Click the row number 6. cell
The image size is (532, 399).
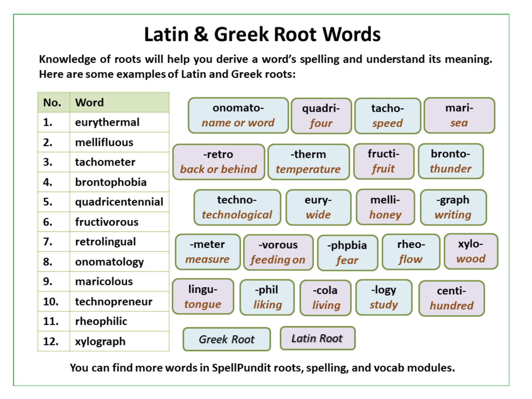(x=54, y=222)
